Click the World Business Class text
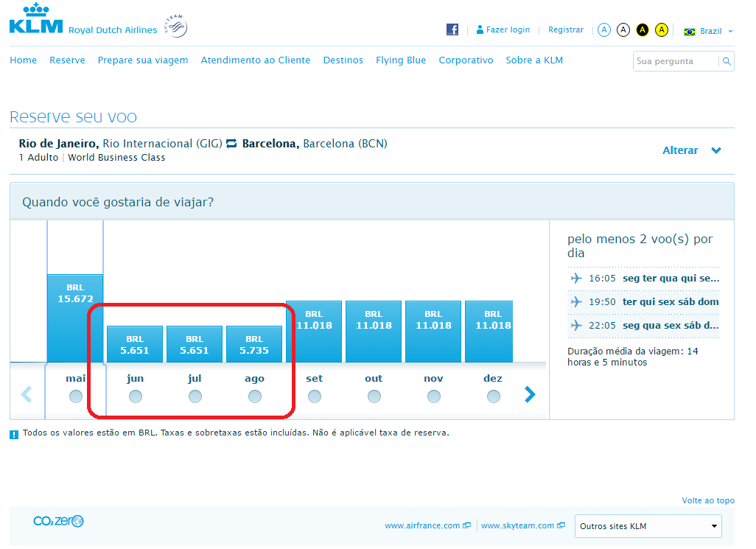Viewport: 756px width, 549px height. 116,158
